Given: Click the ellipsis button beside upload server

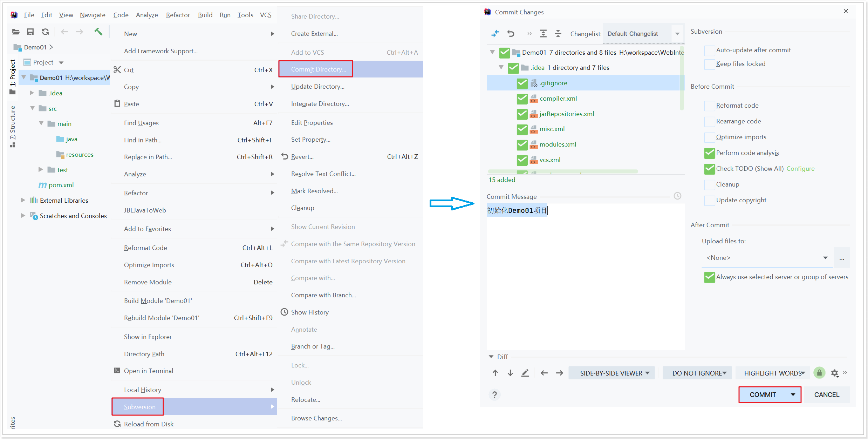Looking at the screenshot, I should pyautogui.click(x=842, y=258).
